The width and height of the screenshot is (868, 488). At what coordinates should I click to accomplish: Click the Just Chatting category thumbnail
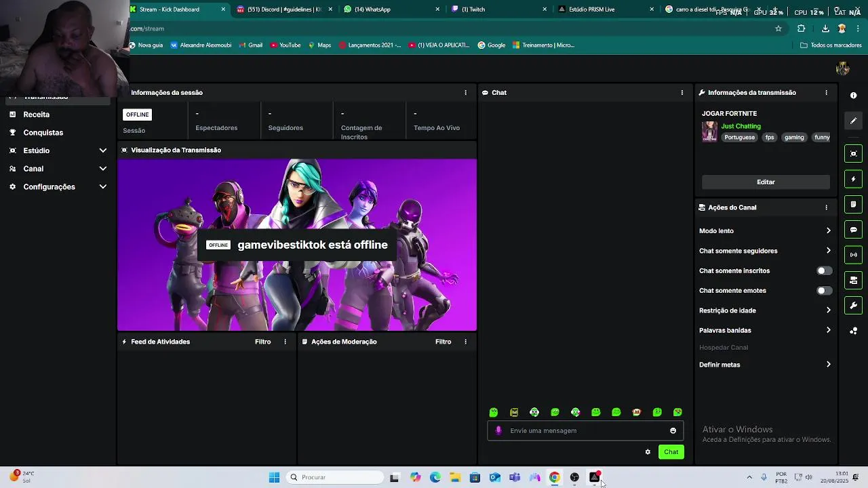coord(709,131)
